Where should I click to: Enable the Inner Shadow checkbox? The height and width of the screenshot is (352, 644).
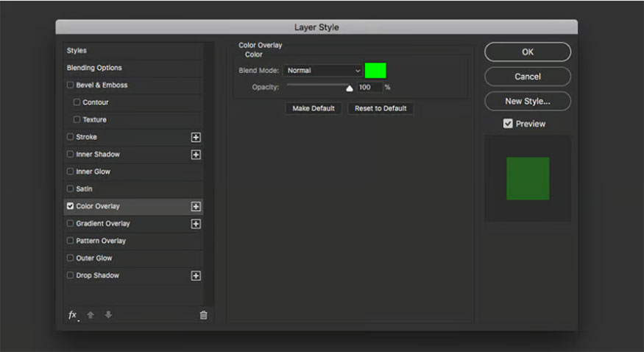(x=70, y=154)
